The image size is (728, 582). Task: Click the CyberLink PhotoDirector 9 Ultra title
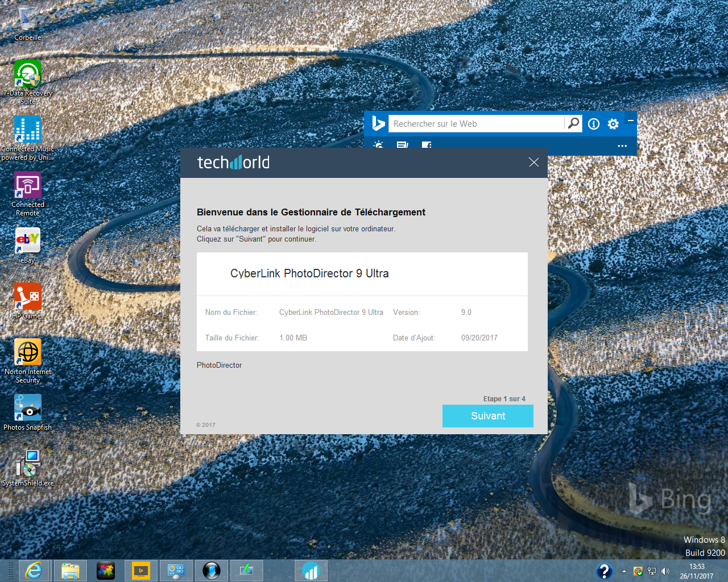point(309,273)
